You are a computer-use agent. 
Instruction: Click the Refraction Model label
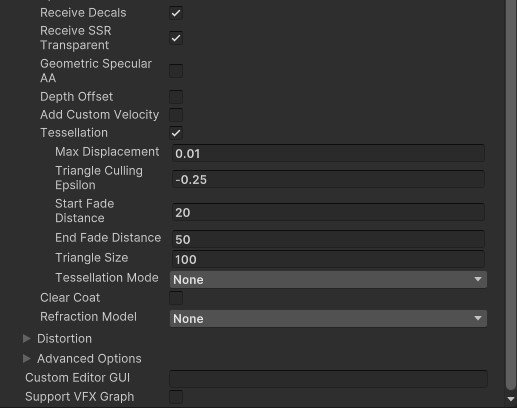[x=88, y=317]
